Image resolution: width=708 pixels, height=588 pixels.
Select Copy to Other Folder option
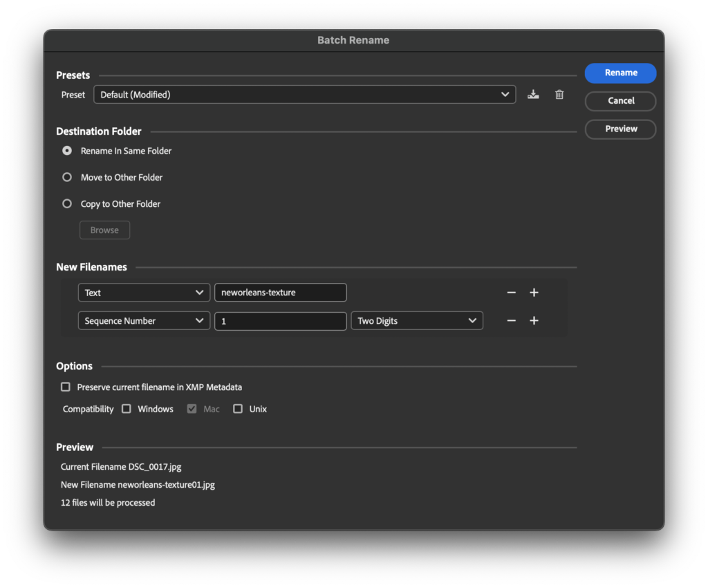pos(67,204)
